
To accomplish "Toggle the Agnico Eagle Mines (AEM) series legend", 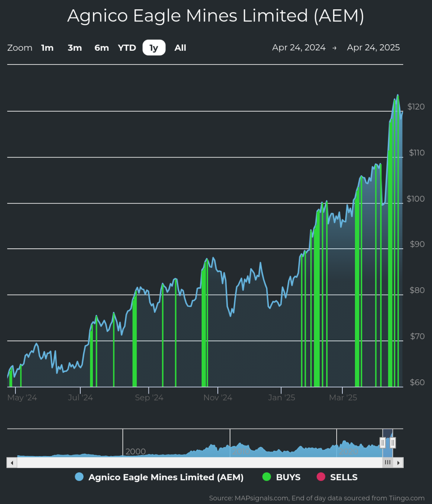I will (159, 477).
